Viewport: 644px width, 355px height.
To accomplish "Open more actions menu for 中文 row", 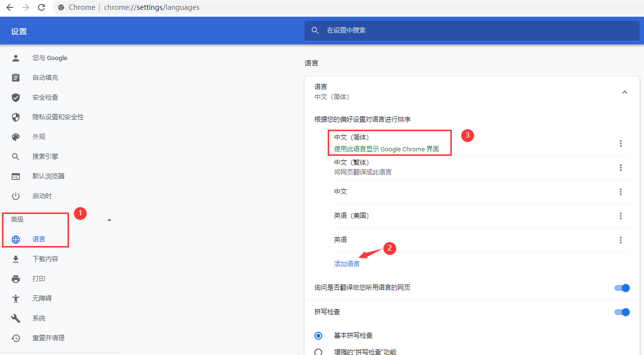I will tap(621, 192).
